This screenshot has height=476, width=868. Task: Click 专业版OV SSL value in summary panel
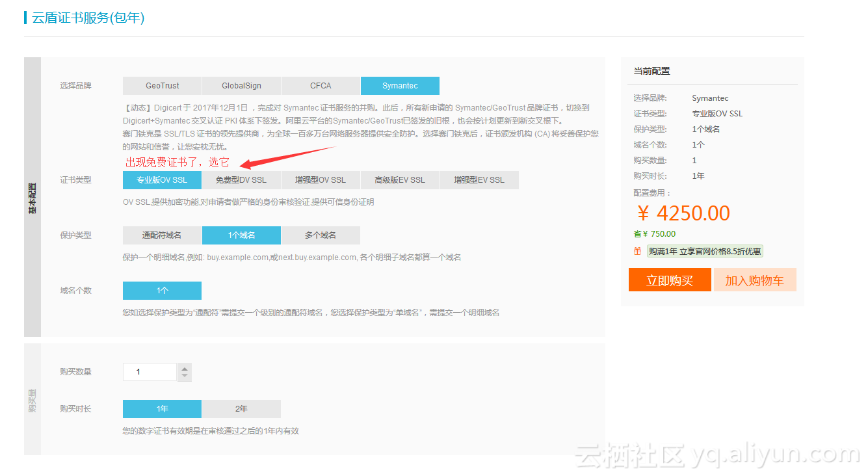point(717,114)
